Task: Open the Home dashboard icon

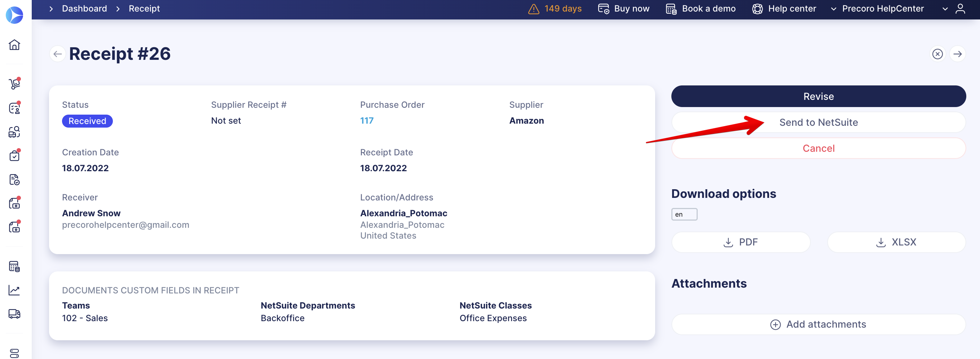Action: click(14, 45)
